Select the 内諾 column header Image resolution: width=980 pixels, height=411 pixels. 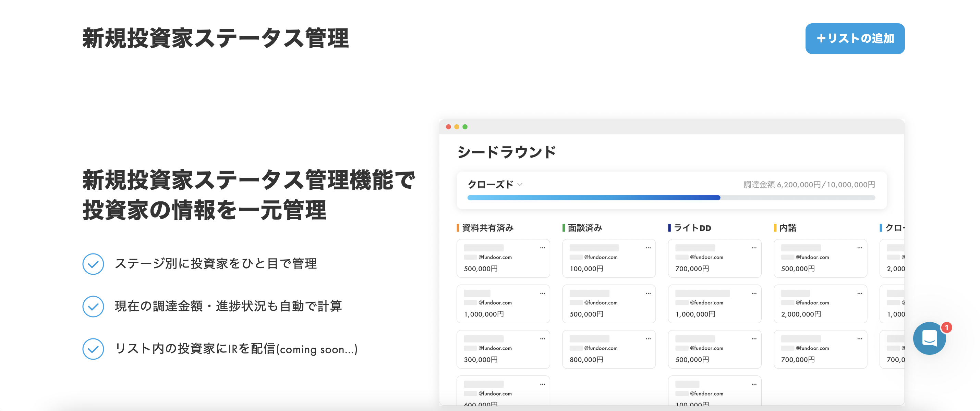pos(787,228)
